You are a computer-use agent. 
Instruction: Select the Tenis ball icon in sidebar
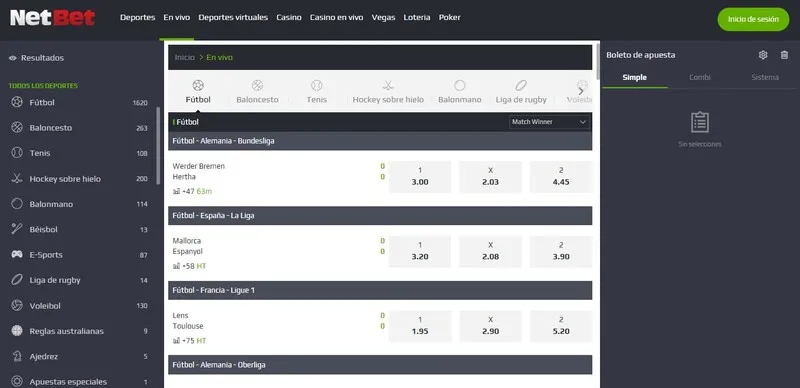pyautogui.click(x=17, y=153)
